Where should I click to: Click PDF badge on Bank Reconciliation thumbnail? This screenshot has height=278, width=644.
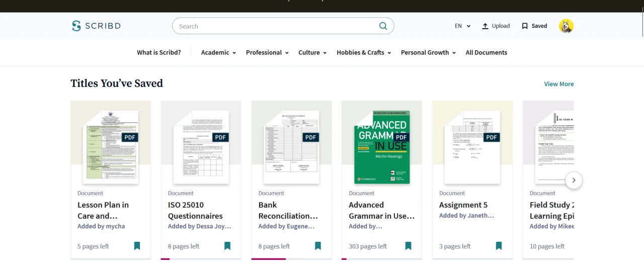click(311, 137)
